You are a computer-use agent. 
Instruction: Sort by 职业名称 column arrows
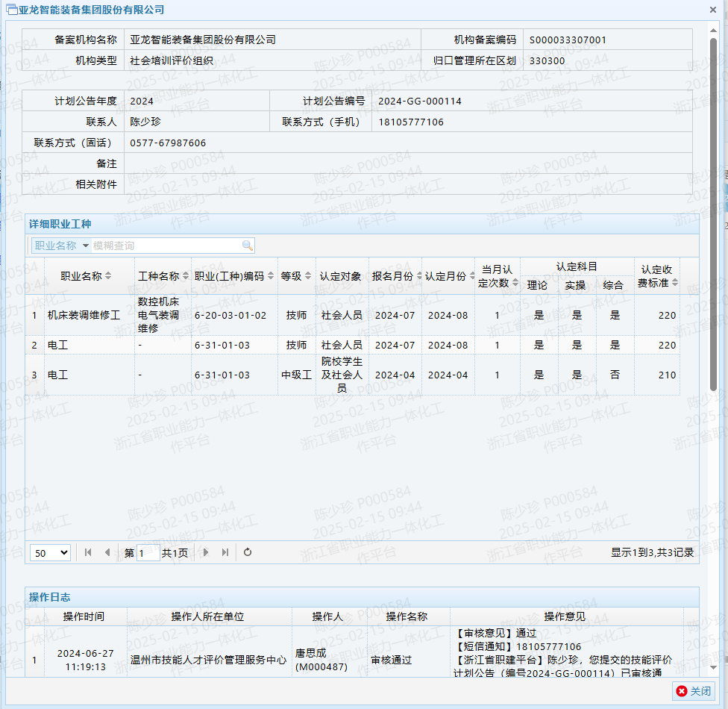click(x=108, y=276)
